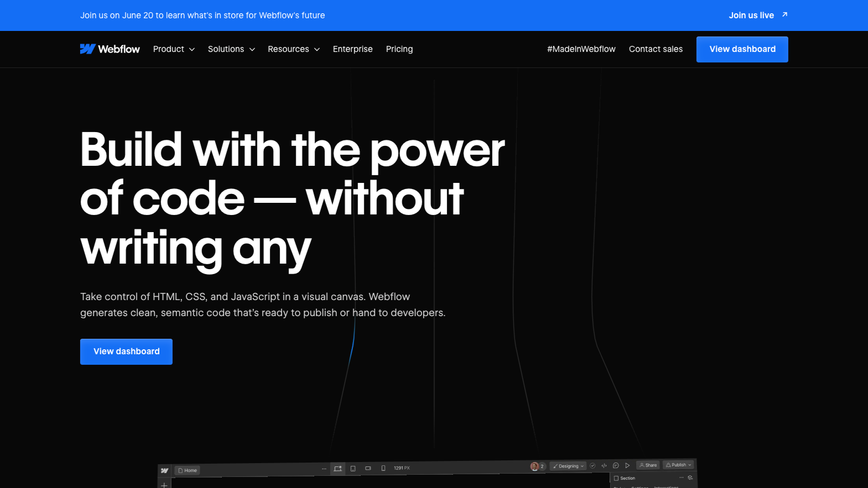Click the June 20 announcement banner text
The height and width of the screenshot is (488, 868).
pos(202,15)
